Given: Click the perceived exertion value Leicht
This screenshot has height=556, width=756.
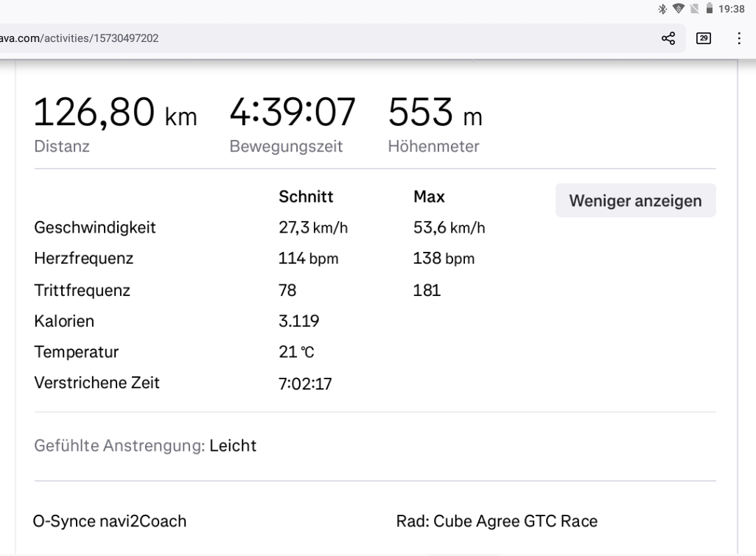Looking at the screenshot, I should (233, 446).
